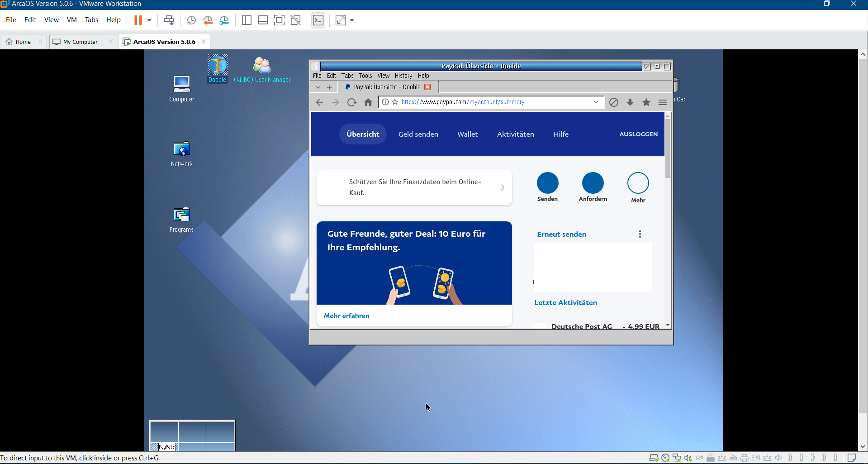Open Dooble's Edit menu

tap(332, 76)
